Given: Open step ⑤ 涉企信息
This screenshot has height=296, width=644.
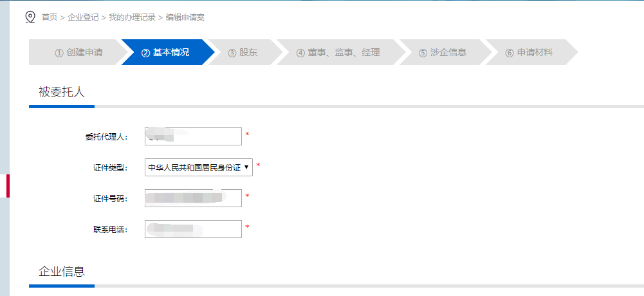Looking at the screenshot, I should tap(445, 52).
